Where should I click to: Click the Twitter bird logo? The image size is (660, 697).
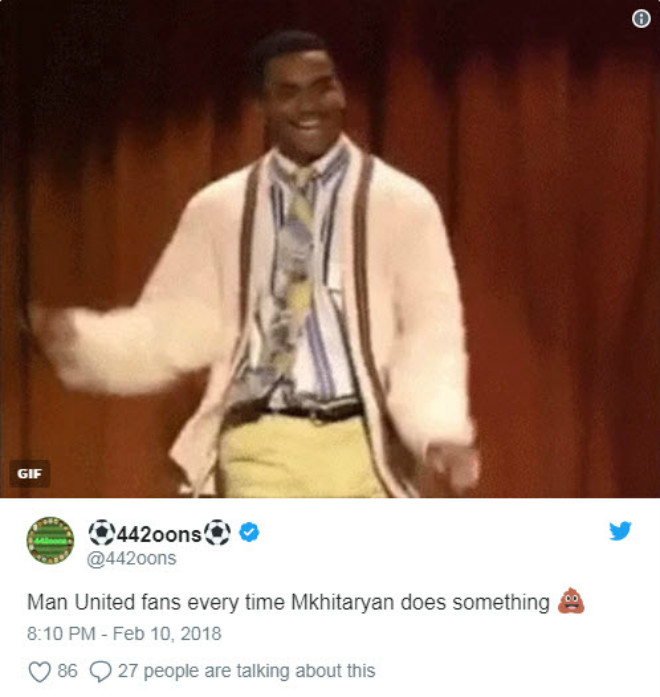click(x=620, y=530)
